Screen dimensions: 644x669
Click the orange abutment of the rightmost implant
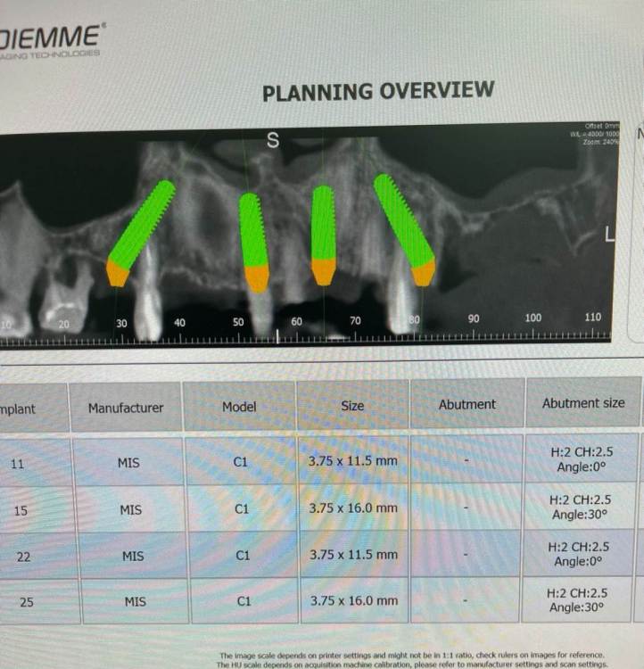pyautogui.click(x=423, y=272)
